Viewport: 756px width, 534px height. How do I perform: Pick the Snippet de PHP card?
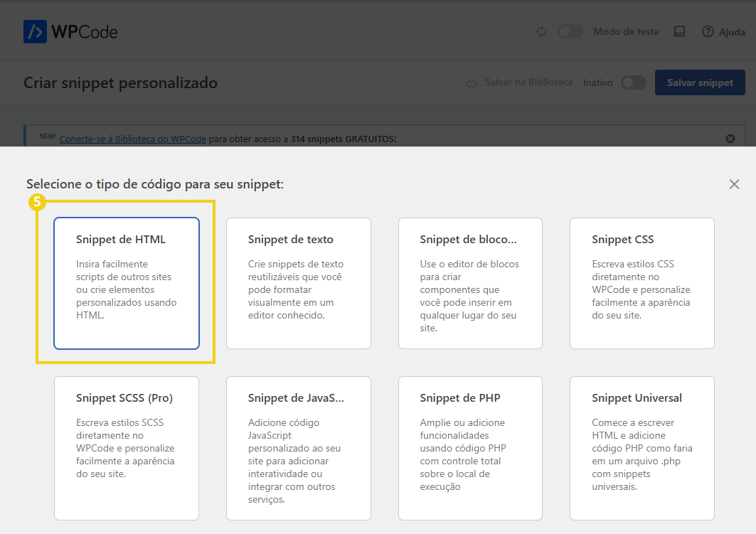[x=470, y=448]
